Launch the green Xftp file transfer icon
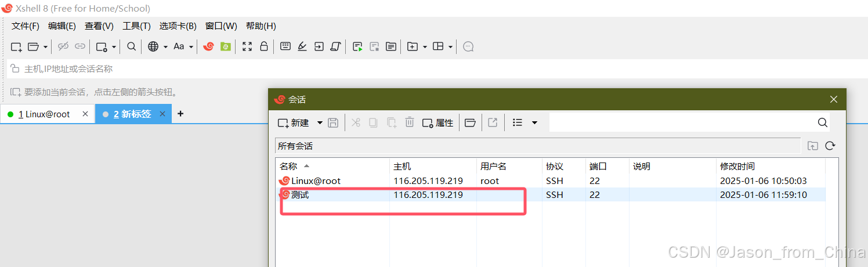Screen dimensions: 868x267 pos(225,46)
